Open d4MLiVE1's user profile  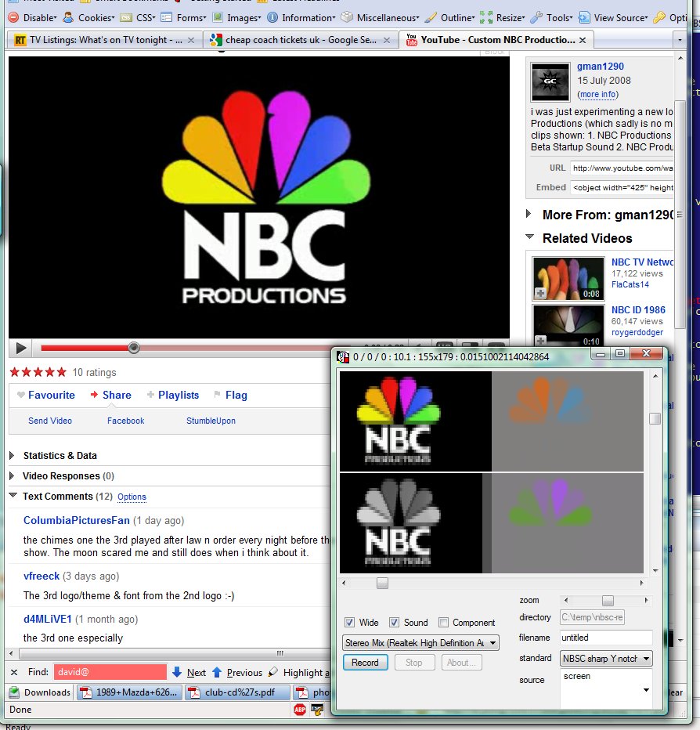coord(48,620)
